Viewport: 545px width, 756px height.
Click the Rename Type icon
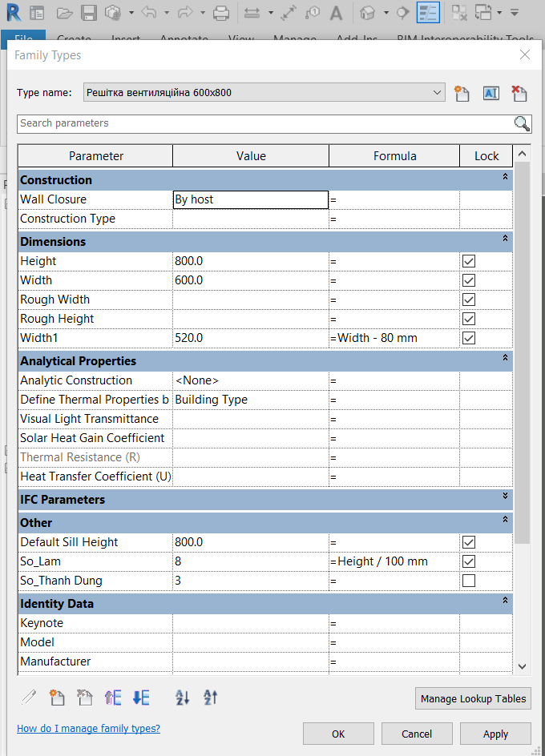490,93
